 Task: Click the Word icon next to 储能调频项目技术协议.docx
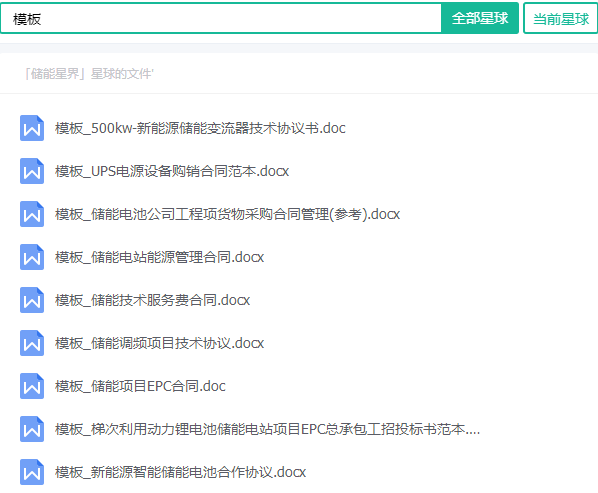tap(32, 343)
